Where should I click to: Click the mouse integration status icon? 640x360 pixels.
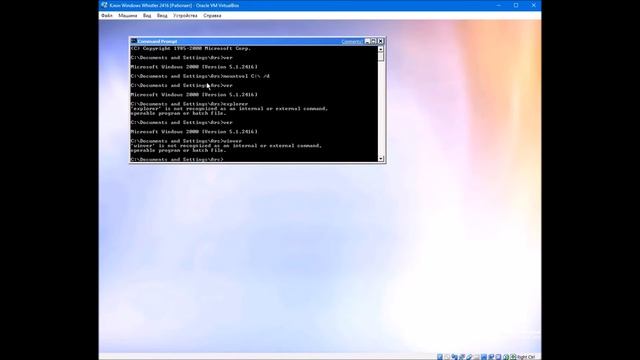506,357
